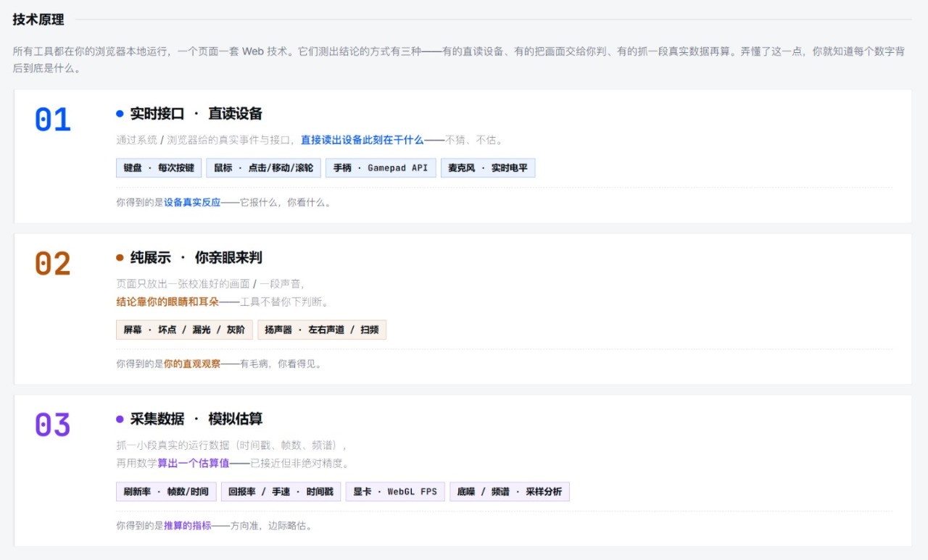Image resolution: width=928 pixels, height=560 pixels.
Task: Click the purple 03 number
Action: pyautogui.click(x=53, y=425)
